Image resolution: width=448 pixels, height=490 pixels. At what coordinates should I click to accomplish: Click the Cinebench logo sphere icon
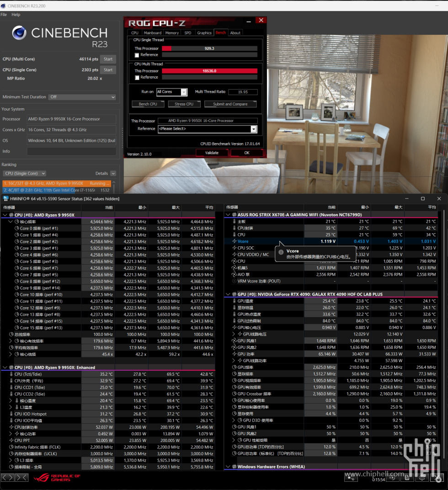coord(19,32)
